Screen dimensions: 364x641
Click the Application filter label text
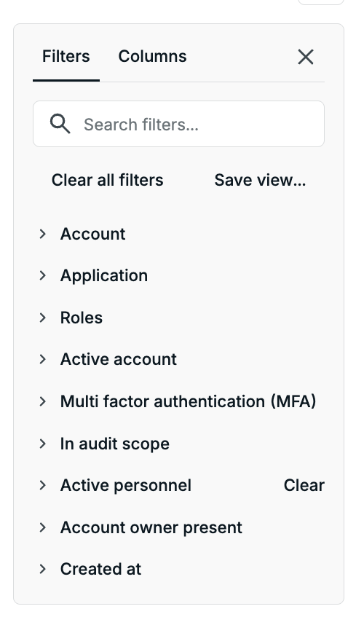click(x=104, y=276)
